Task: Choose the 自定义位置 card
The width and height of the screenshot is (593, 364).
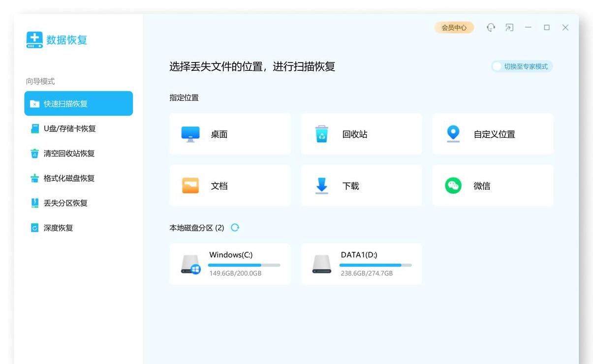Action: [x=493, y=134]
